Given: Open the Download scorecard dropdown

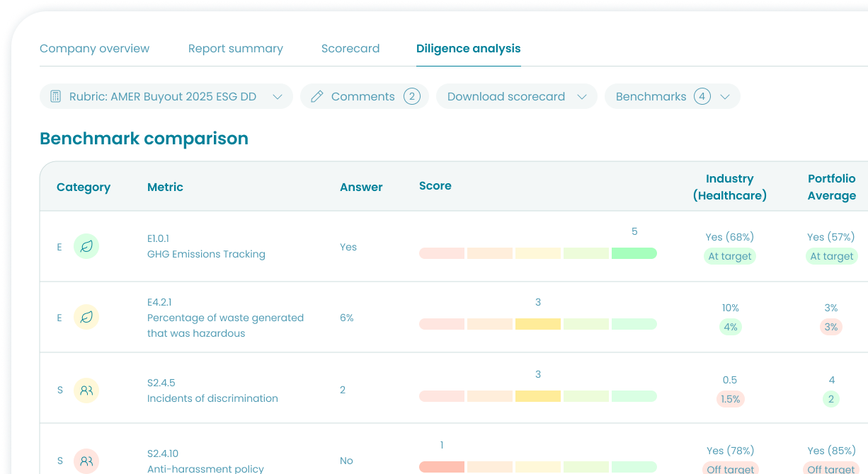Looking at the screenshot, I should 517,96.
